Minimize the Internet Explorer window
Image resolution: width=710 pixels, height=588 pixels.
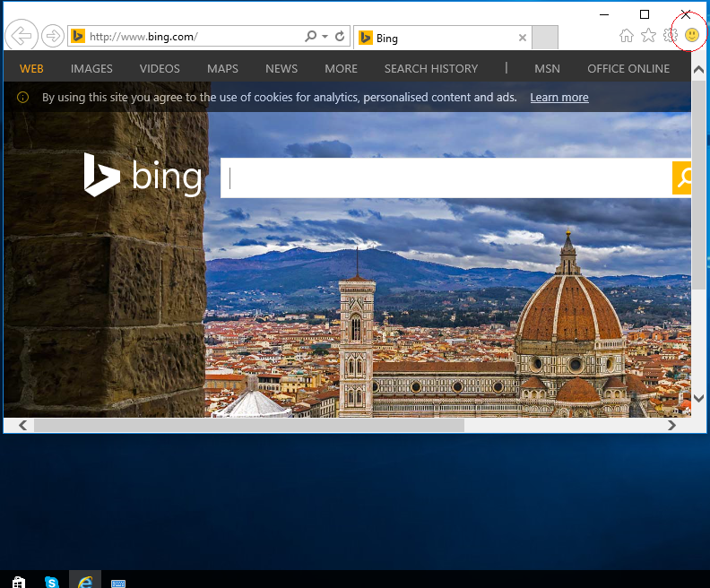604,14
